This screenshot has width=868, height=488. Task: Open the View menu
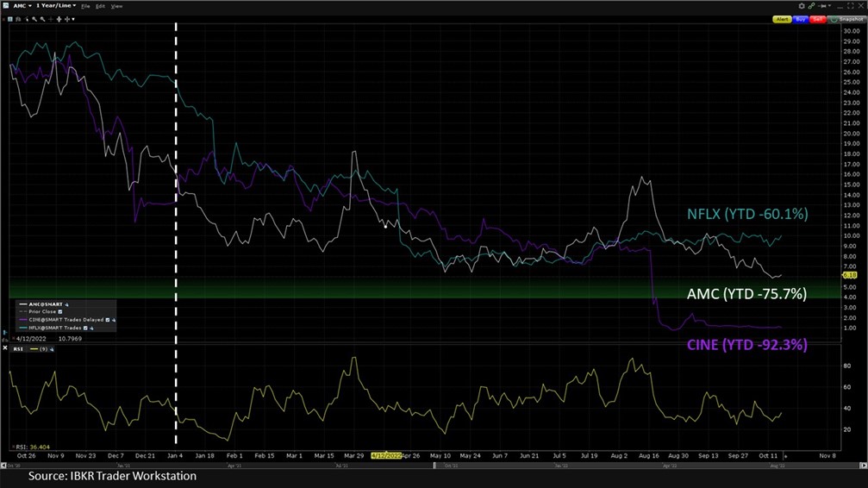pos(116,6)
